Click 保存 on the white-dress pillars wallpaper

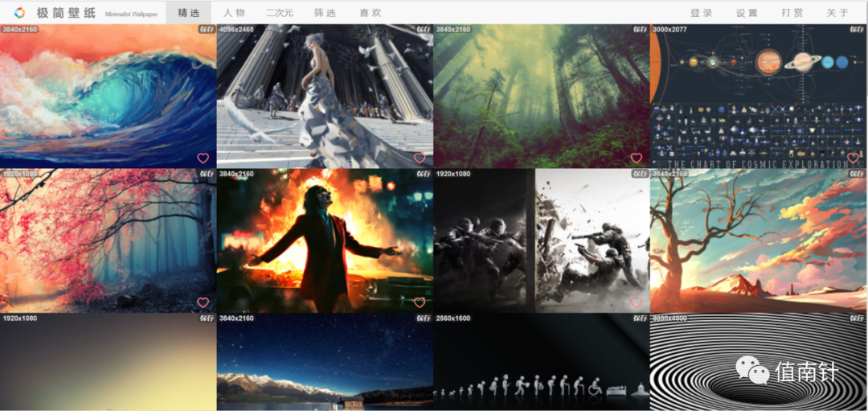[424, 29]
